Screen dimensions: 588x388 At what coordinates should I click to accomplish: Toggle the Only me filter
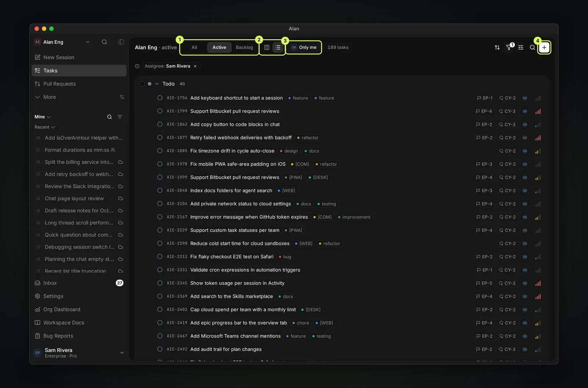[304, 47]
